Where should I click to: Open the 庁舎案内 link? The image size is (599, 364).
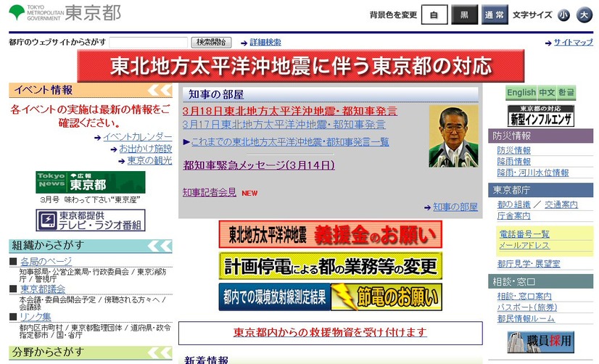[x=514, y=216]
